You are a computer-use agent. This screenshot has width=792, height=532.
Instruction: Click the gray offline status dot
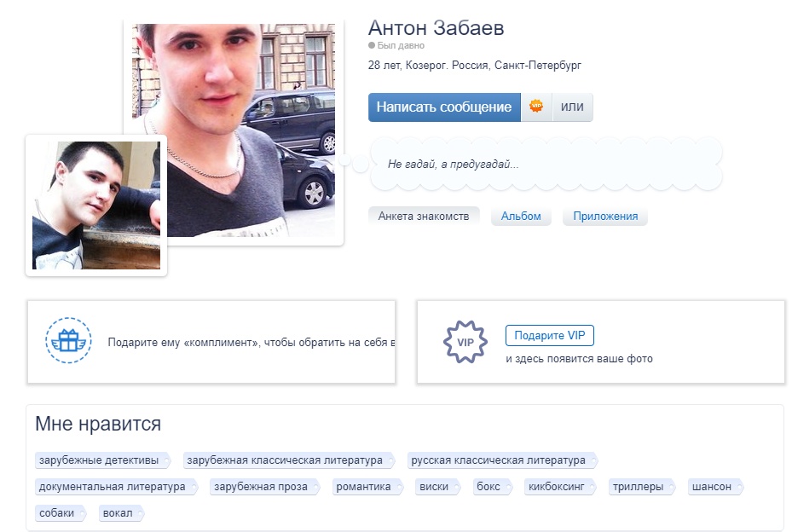[x=372, y=45]
